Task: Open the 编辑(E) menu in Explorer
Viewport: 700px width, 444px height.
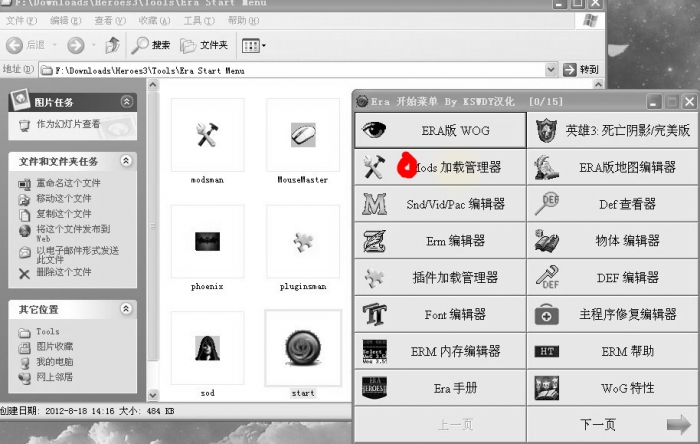Action: 66,21
